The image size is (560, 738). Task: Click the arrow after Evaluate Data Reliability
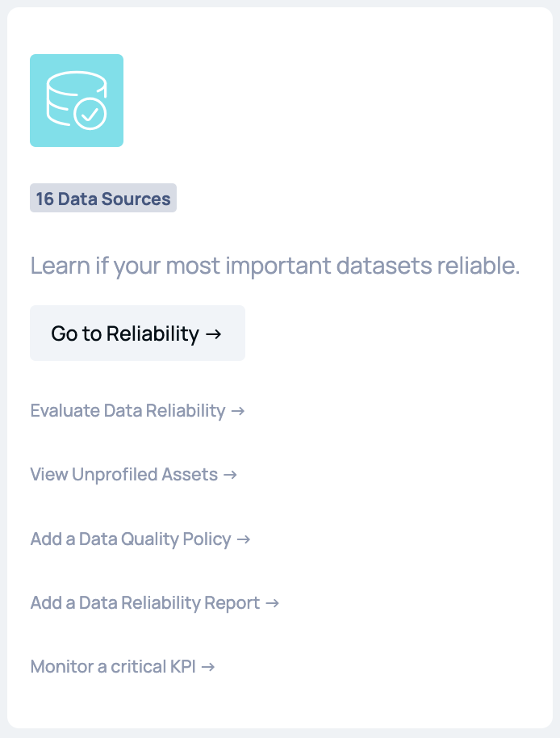click(238, 411)
